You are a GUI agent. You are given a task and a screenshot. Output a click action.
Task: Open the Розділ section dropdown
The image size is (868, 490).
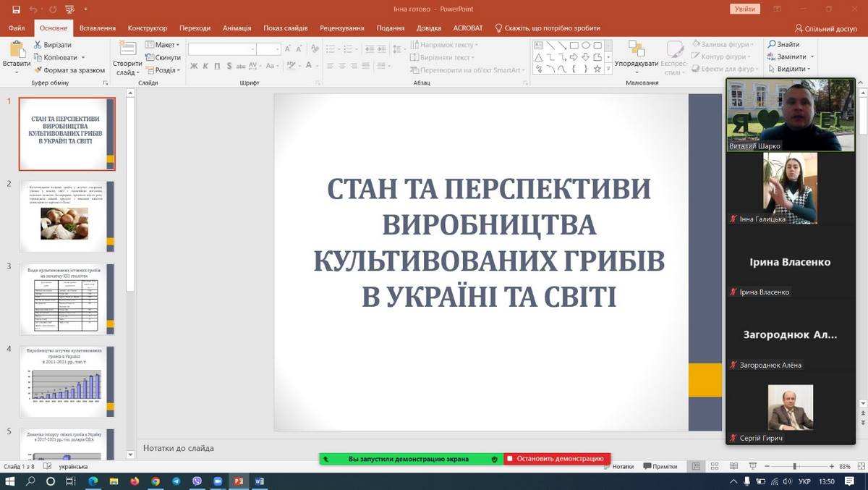[165, 70]
